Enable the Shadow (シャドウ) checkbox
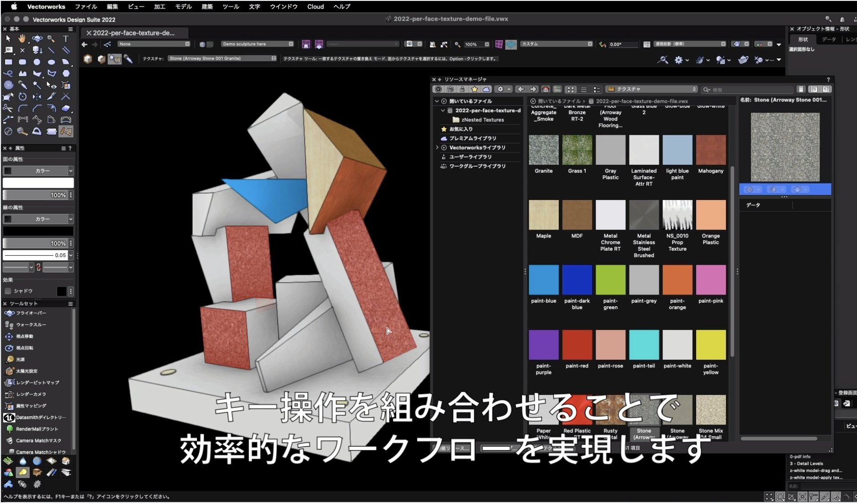Image resolution: width=857 pixels, height=504 pixels. pos(8,291)
